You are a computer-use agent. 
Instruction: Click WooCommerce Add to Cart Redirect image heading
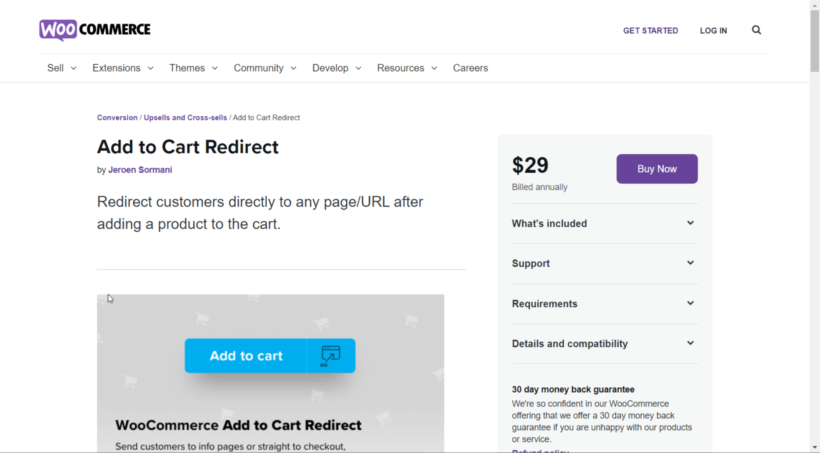click(x=238, y=425)
